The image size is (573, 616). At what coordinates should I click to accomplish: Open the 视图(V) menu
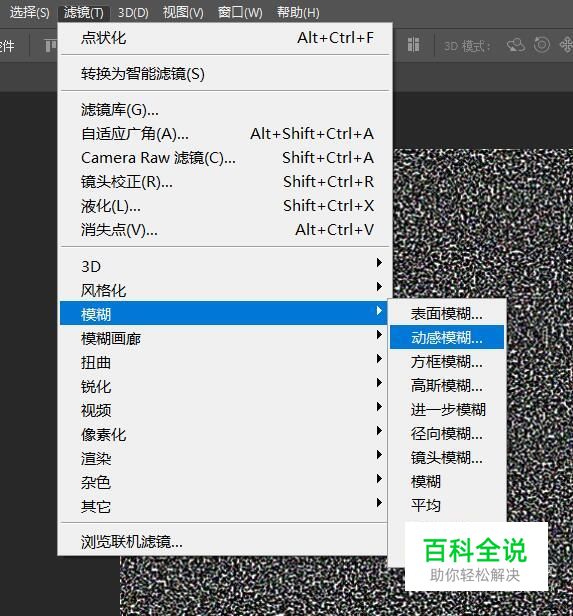(183, 13)
